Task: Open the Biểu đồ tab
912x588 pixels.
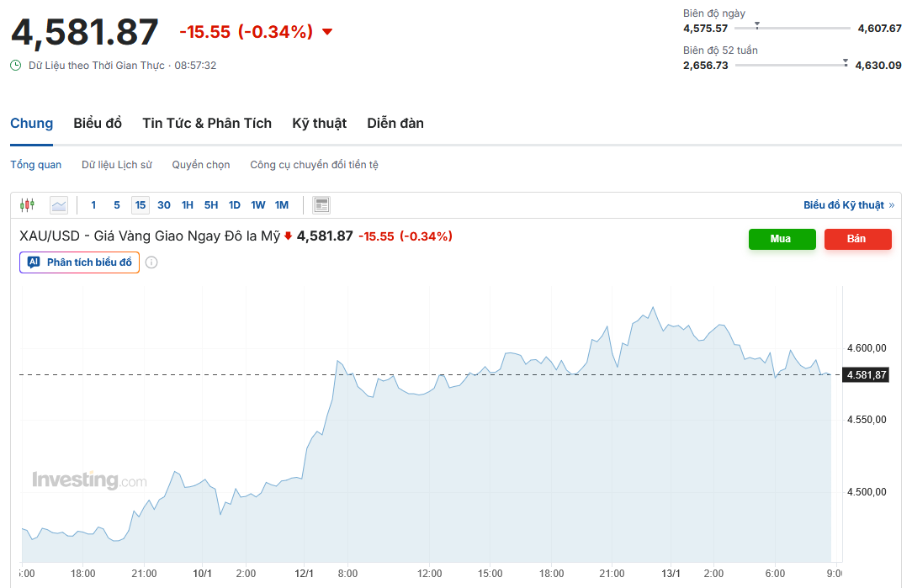Action: click(x=98, y=123)
